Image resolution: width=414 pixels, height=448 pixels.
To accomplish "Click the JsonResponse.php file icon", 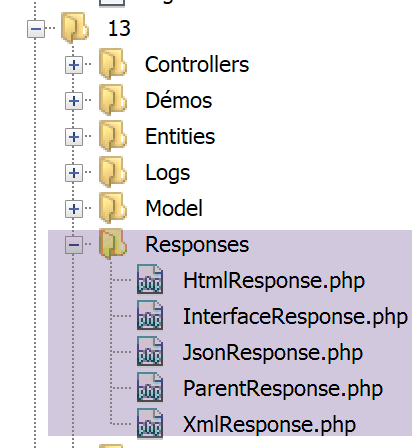I will pos(150,351).
